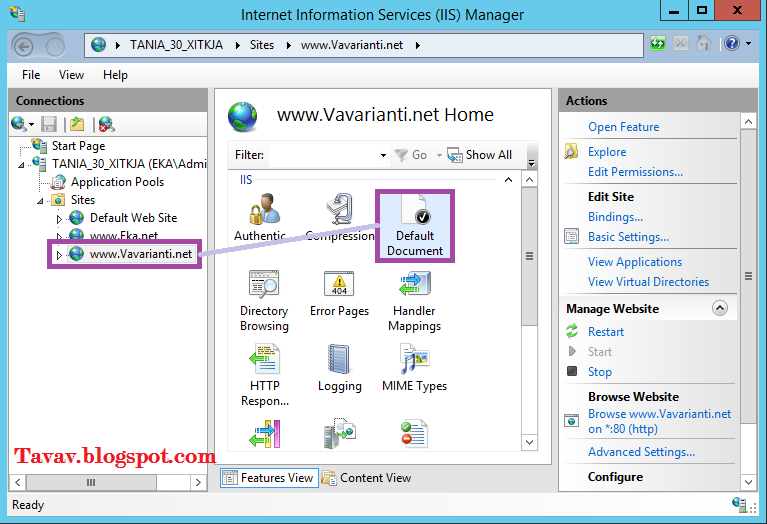The height and width of the screenshot is (524, 767).
Task: Click inside the Filter text field
Action: click(323, 156)
